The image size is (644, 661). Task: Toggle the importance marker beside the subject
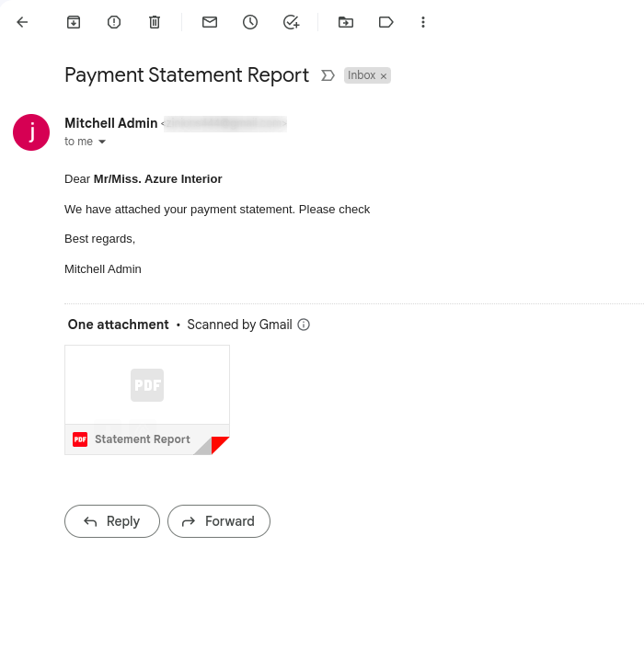[x=328, y=75]
